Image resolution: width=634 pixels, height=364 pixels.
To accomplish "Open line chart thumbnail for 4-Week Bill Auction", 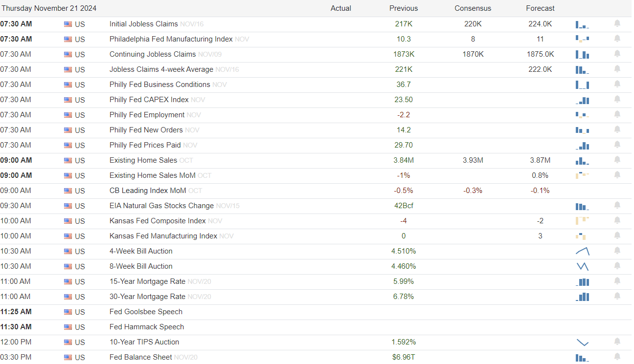I will pos(583,251).
